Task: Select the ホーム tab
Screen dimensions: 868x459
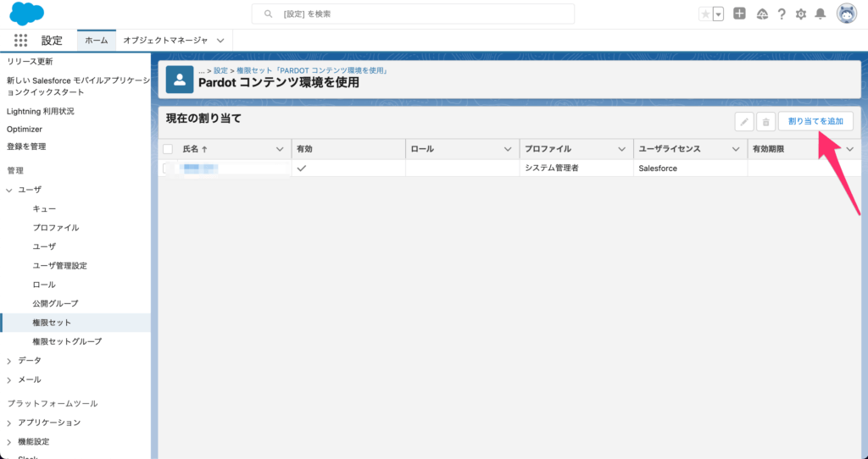Action: coord(97,41)
